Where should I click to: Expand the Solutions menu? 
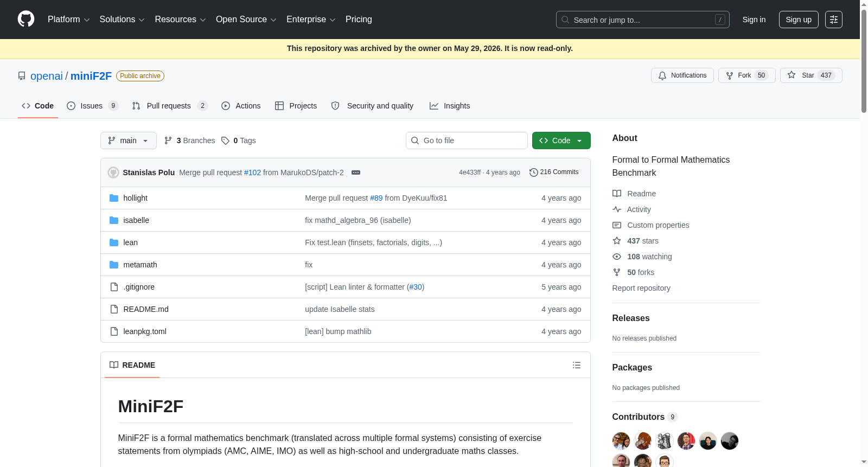(x=122, y=20)
